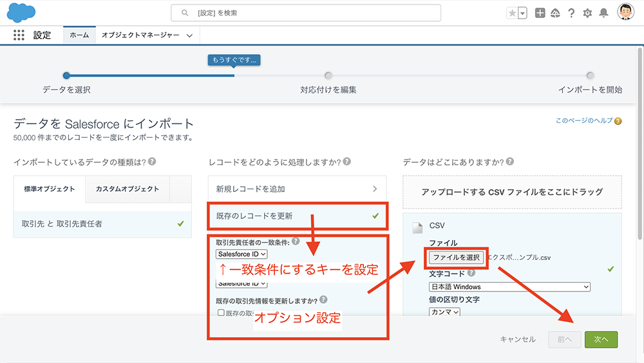Click the キャンセル button
644x363 pixels.
tap(518, 339)
